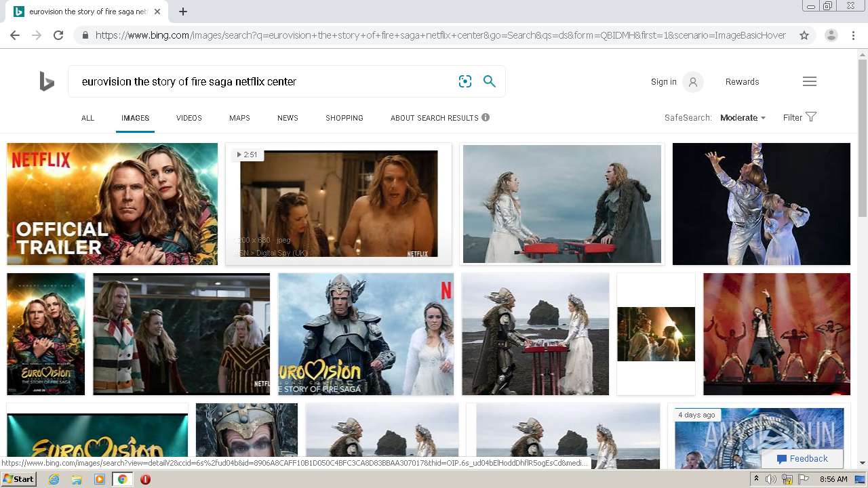The width and height of the screenshot is (868, 488).
Task: Open visual search camera icon
Action: [465, 81]
